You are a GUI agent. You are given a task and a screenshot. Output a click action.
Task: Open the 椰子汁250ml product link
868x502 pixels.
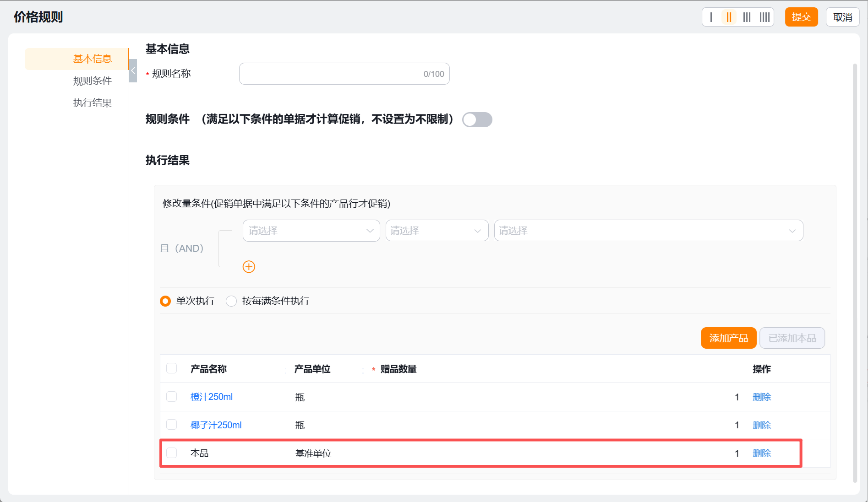click(216, 425)
